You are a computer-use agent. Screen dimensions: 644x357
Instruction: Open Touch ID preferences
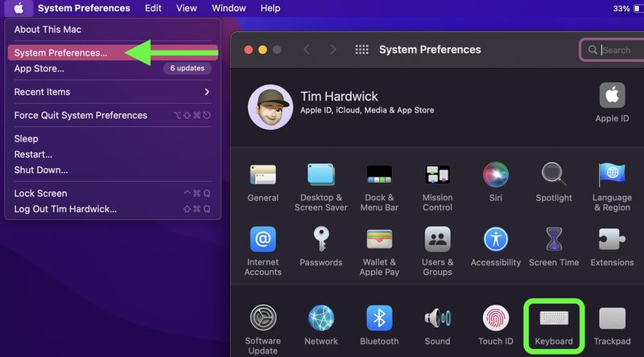(495, 318)
